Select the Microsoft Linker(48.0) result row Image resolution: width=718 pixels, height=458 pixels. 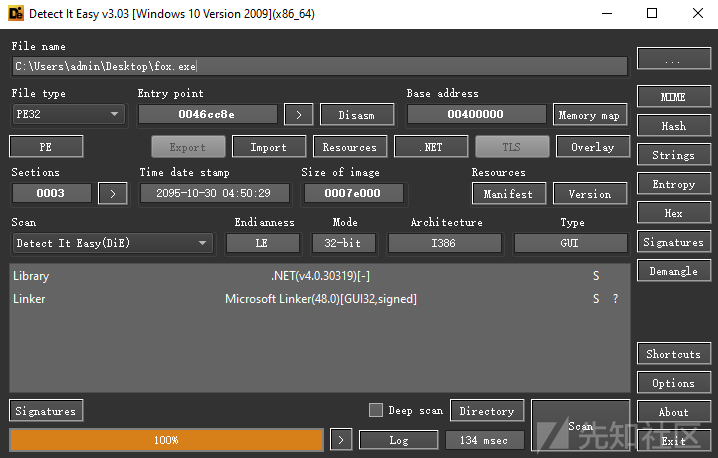(320, 299)
